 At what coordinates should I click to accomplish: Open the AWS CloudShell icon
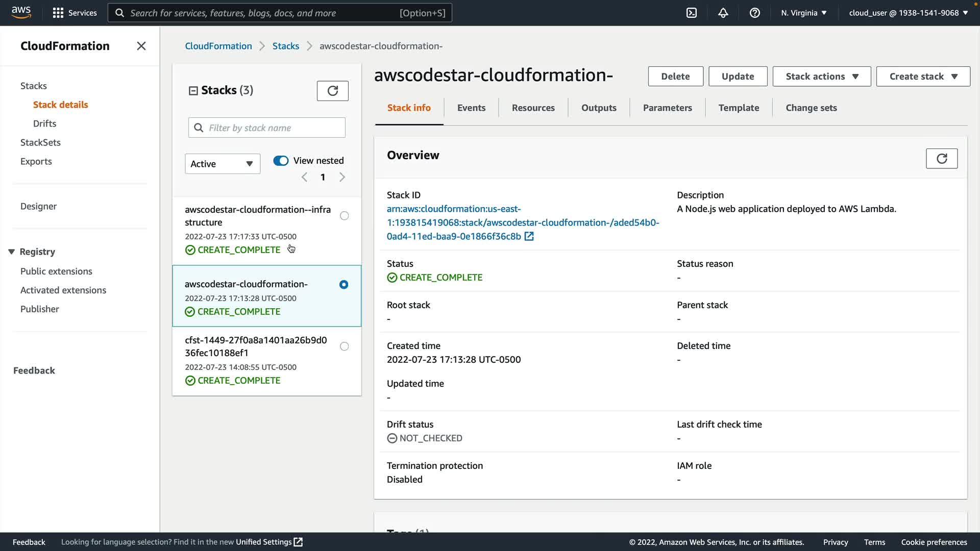point(691,13)
